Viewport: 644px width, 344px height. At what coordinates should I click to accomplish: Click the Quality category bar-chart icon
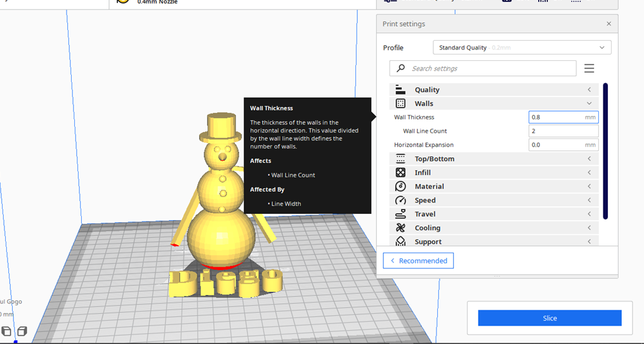point(400,89)
